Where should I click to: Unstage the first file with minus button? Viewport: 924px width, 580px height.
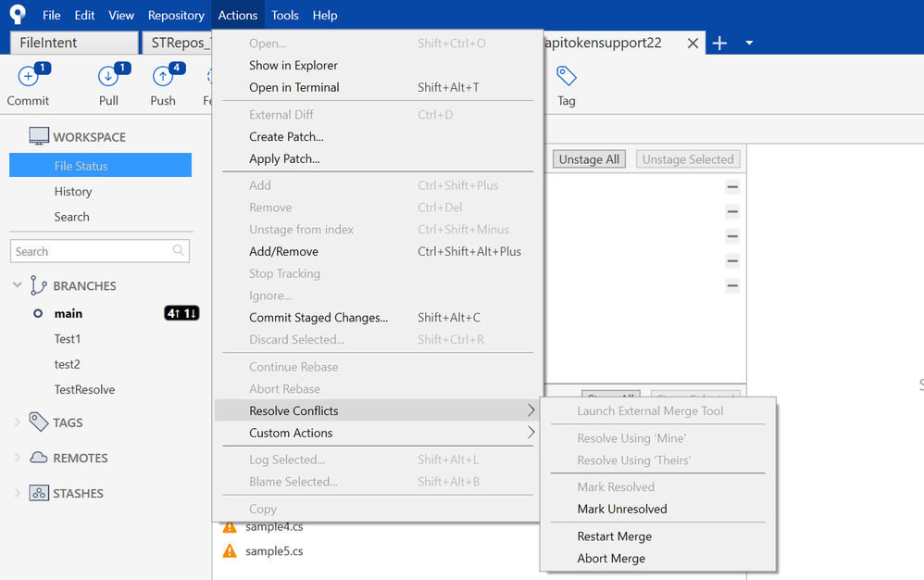pyautogui.click(x=732, y=187)
